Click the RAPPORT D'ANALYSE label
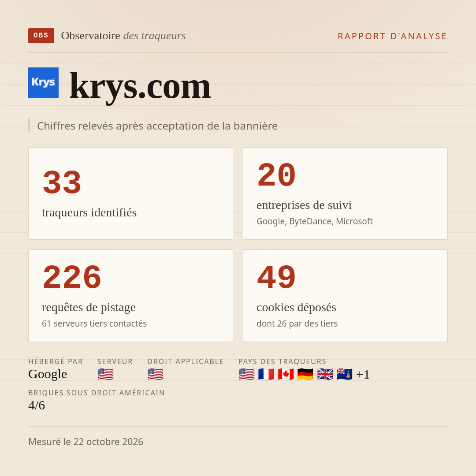476x476 pixels. coord(392,36)
